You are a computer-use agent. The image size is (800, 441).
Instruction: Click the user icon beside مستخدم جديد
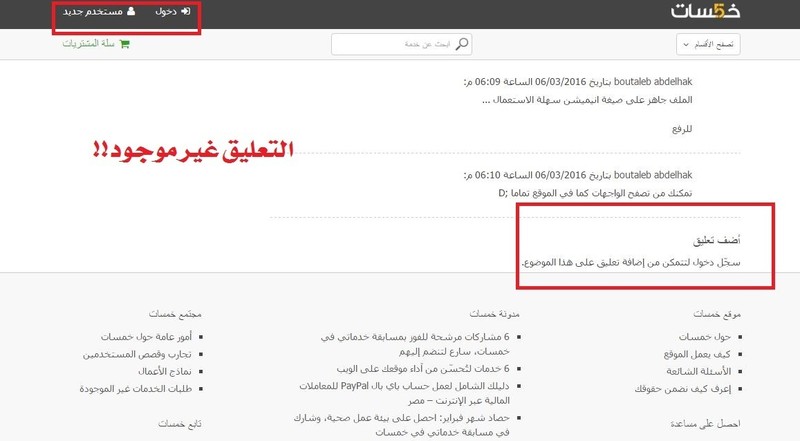point(131,11)
